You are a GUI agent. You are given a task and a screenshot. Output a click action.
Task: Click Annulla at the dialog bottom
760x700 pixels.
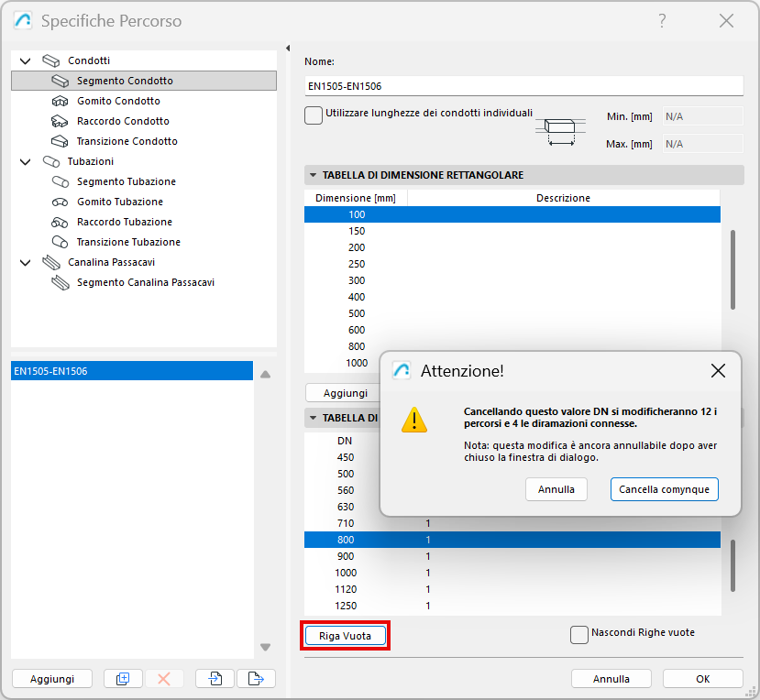[x=611, y=679]
